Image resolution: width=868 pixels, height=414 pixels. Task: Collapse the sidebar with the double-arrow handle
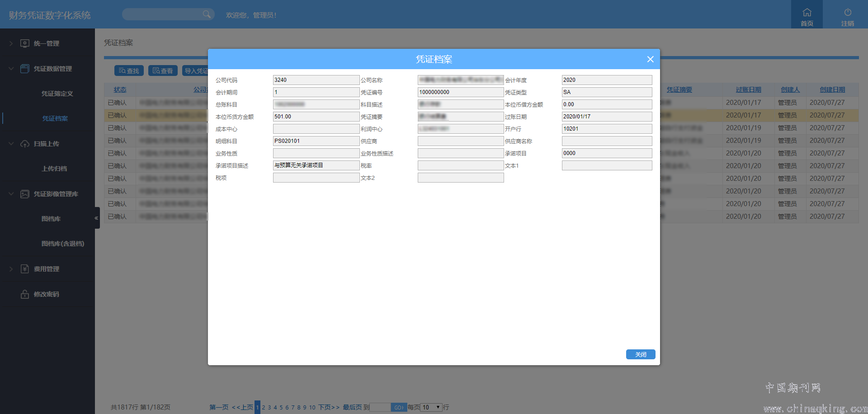tap(96, 218)
